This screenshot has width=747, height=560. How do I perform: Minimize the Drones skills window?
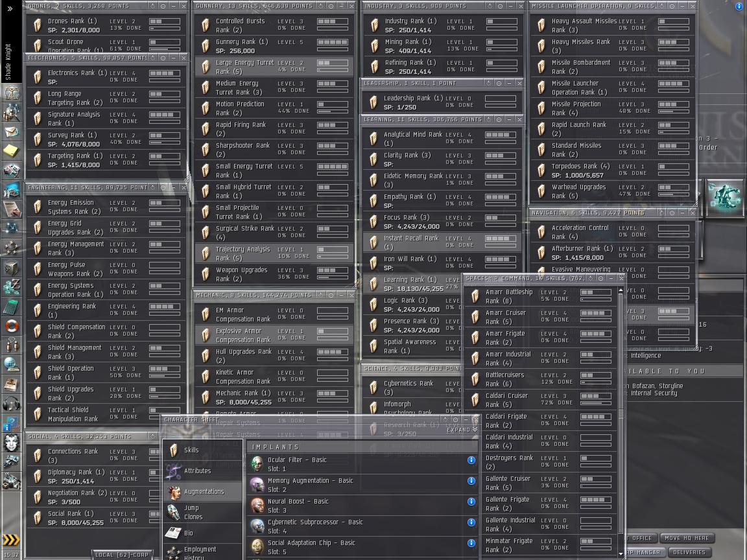tap(173, 6)
